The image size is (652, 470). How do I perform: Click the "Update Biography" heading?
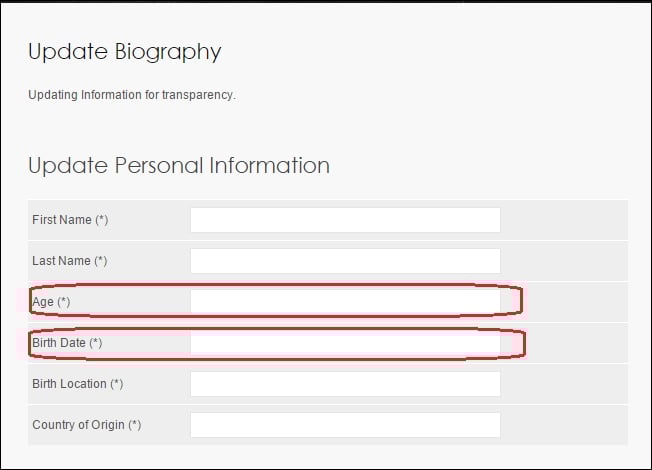pyautogui.click(x=125, y=52)
